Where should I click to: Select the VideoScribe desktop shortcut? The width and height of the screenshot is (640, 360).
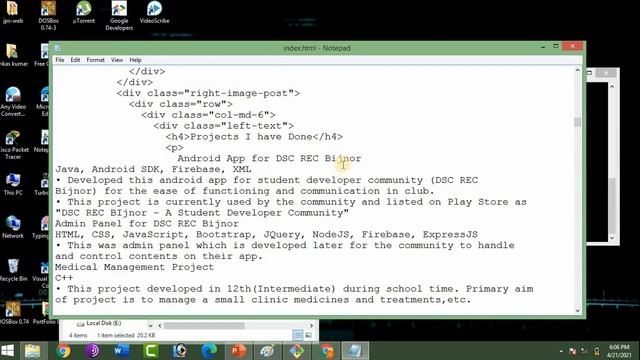(x=154, y=13)
